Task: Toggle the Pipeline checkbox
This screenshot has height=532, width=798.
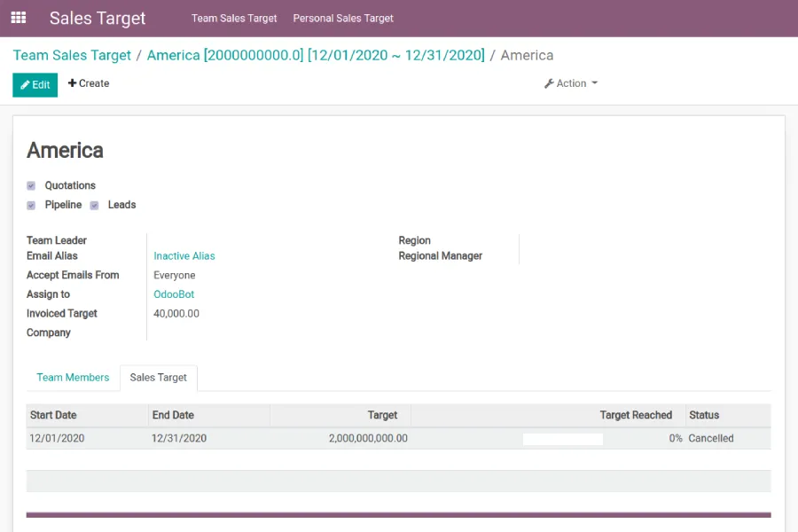Action: pyautogui.click(x=31, y=205)
